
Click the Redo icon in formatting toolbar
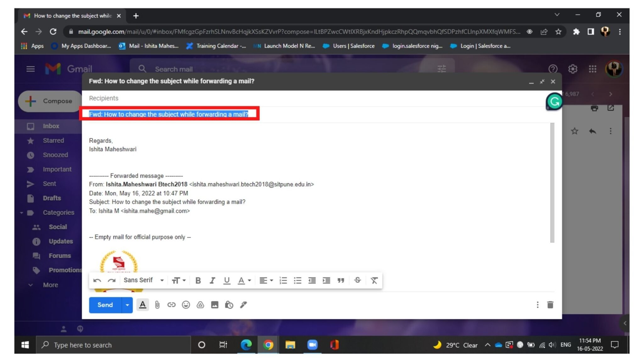(x=112, y=280)
